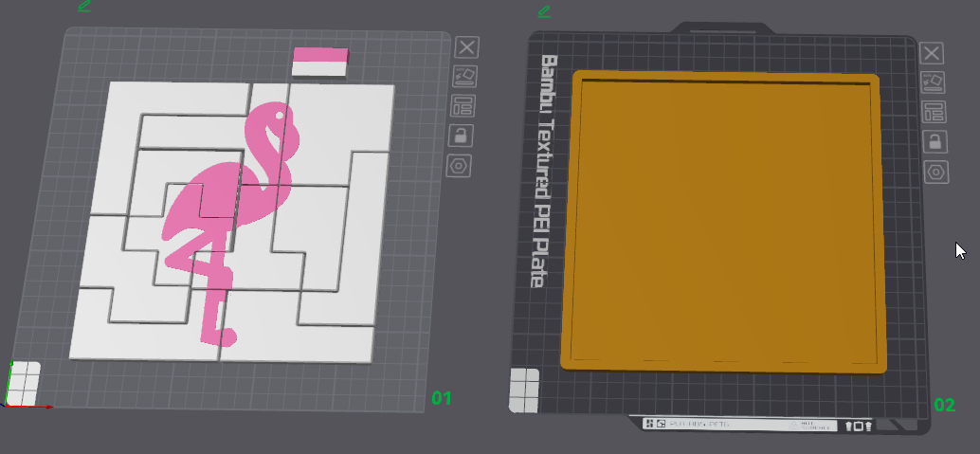Viewport: 980px width, 454px height.
Task: Edit plate 02 name with pencil icon
Action: coord(544,10)
